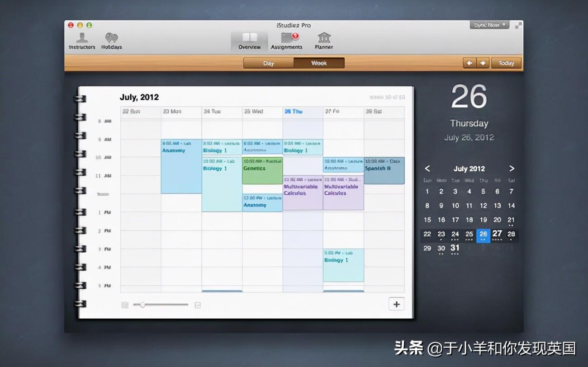Click the calendar zoom slider handle

tap(142, 305)
